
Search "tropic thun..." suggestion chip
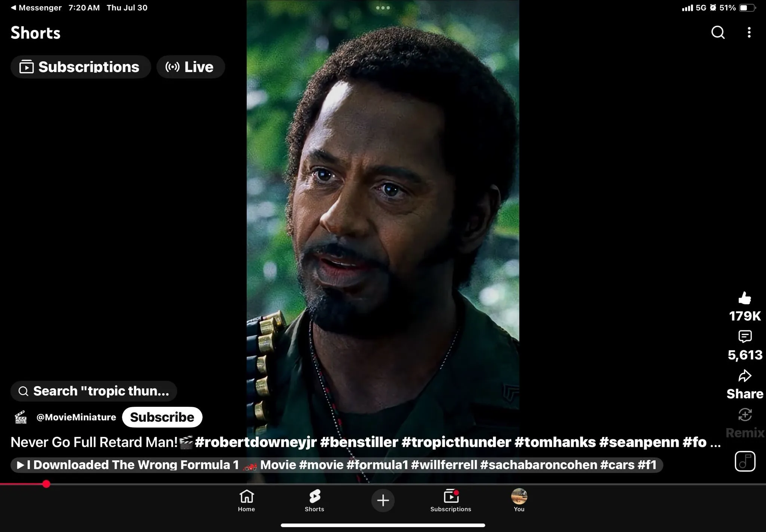pos(94,391)
